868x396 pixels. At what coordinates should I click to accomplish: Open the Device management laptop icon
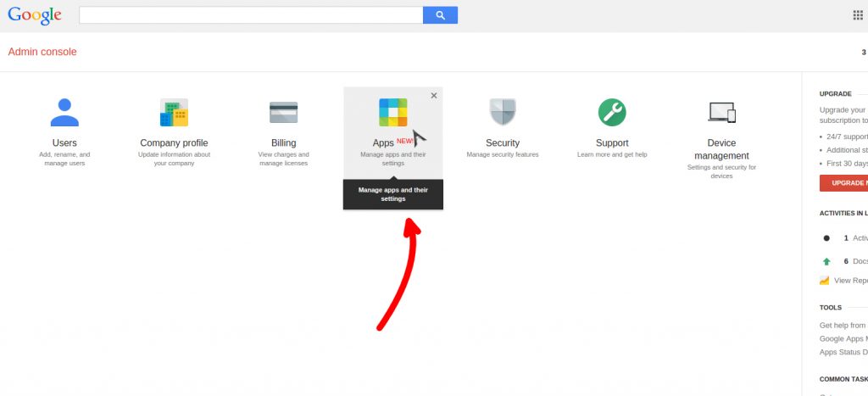tap(721, 112)
